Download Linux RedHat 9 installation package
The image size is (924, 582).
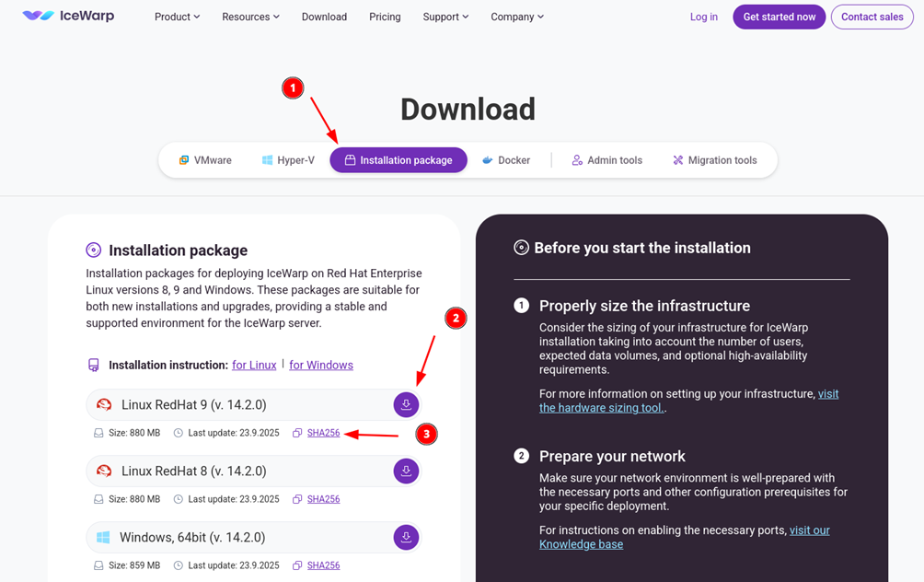[x=406, y=405]
